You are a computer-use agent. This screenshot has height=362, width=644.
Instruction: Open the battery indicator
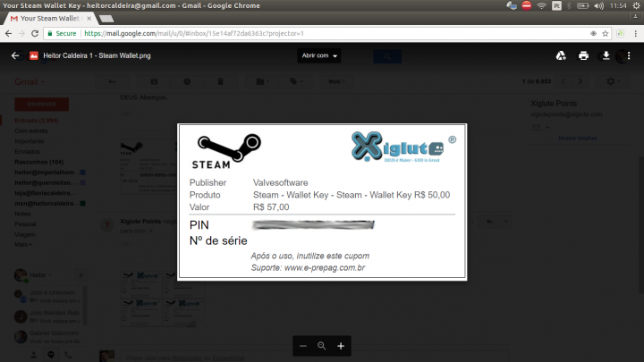[582, 5]
